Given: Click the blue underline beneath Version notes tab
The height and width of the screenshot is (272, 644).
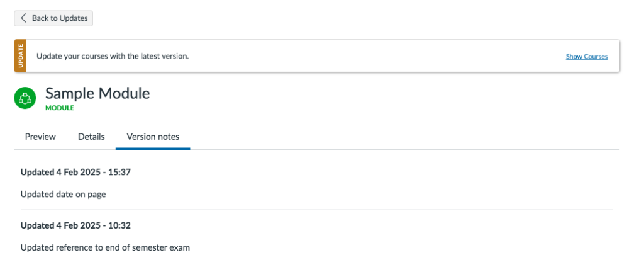Looking at the screenshot, I should 153,149.
